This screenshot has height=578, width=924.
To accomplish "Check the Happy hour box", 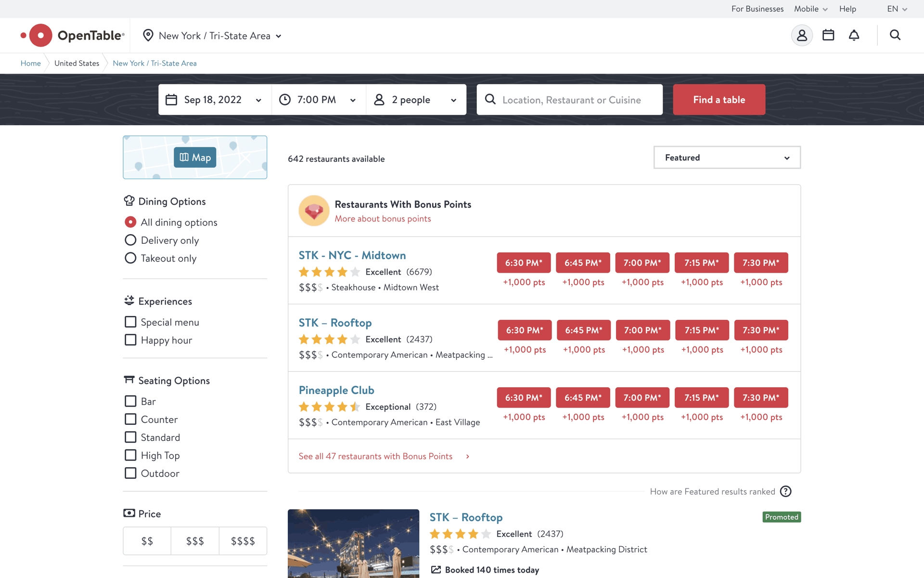I will pos(130,340).
